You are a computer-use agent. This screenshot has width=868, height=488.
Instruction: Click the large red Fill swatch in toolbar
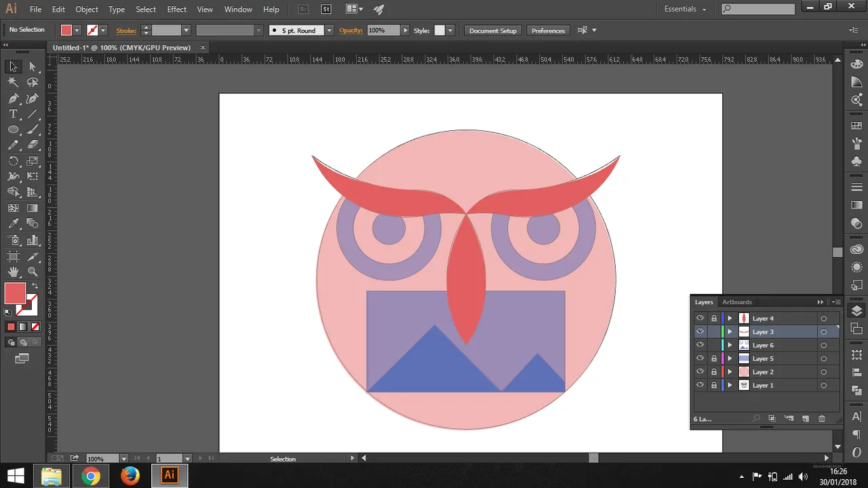tap(15, 293)
